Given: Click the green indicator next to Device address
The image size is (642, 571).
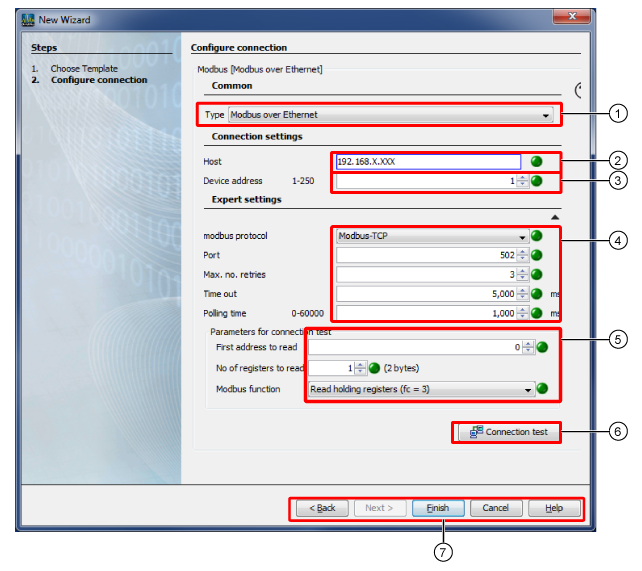Looking at the screenshot, I should click(x=536, y=181).
